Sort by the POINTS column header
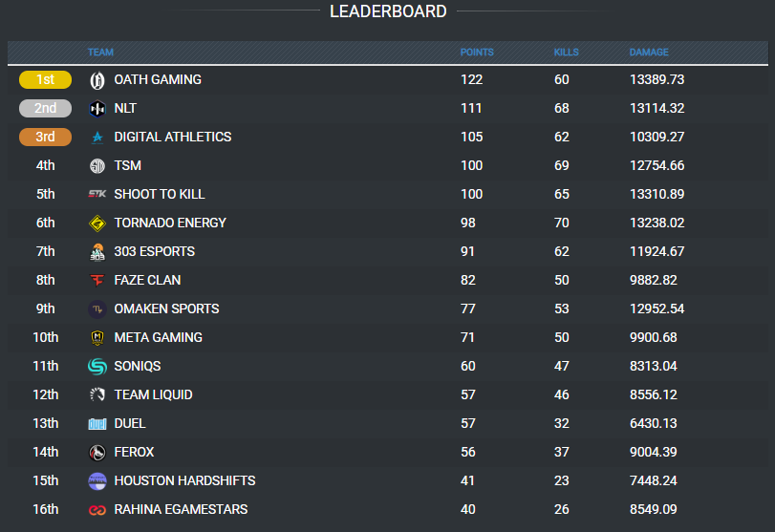 [x=477, y=53]
